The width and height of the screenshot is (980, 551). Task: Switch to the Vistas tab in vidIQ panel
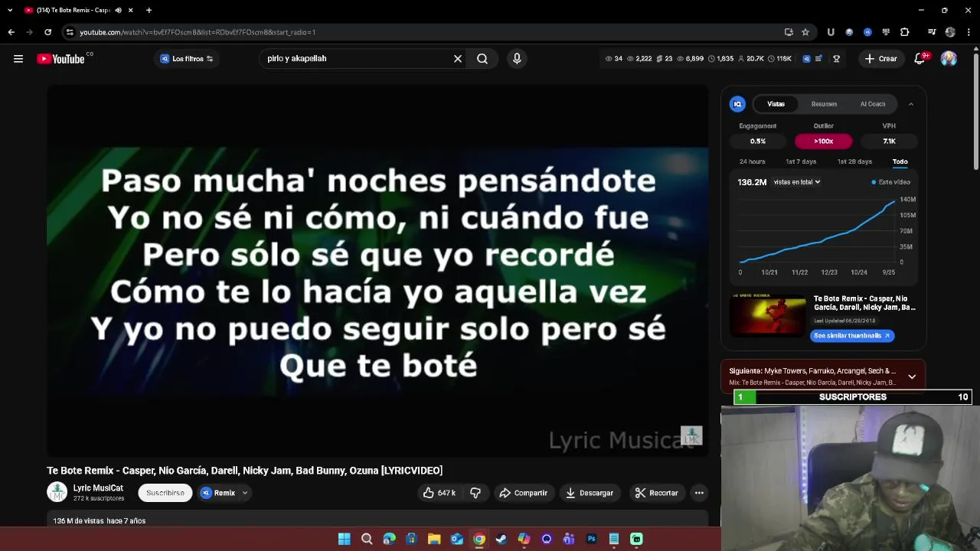[776, 104]
